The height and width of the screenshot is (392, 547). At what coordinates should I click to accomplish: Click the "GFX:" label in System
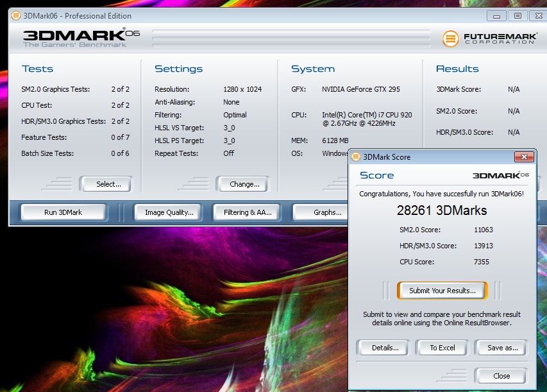[299, 89]
